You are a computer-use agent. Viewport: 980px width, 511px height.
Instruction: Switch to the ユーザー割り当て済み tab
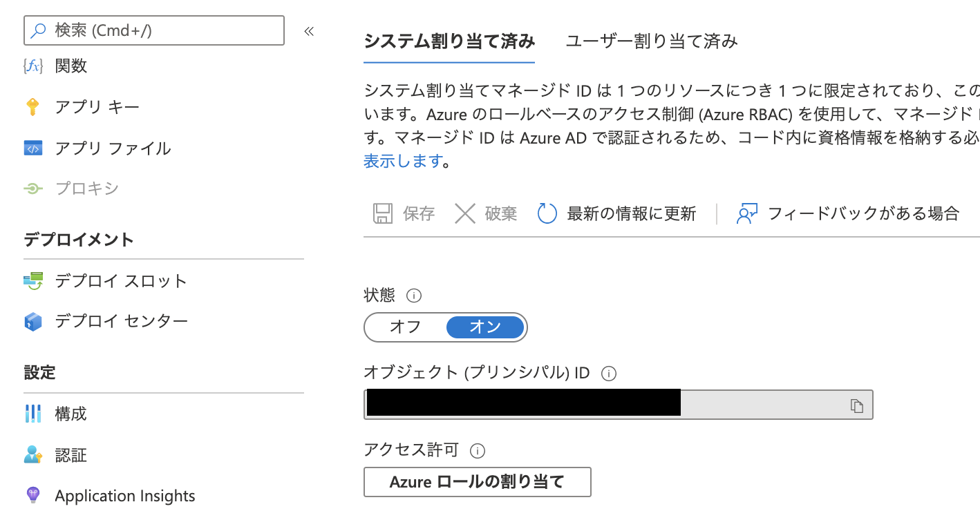pyautogui.click(x=652, y=41)
